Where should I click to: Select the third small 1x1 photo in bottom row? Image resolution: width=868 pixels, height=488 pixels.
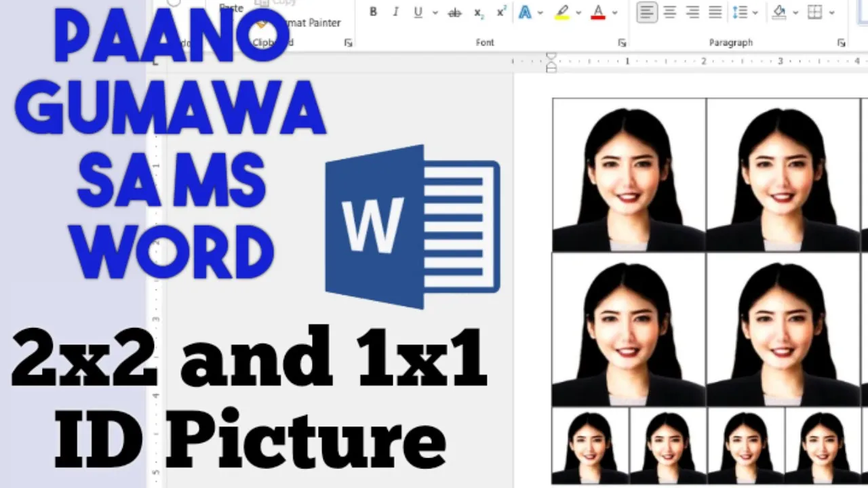tap(746, 445)
